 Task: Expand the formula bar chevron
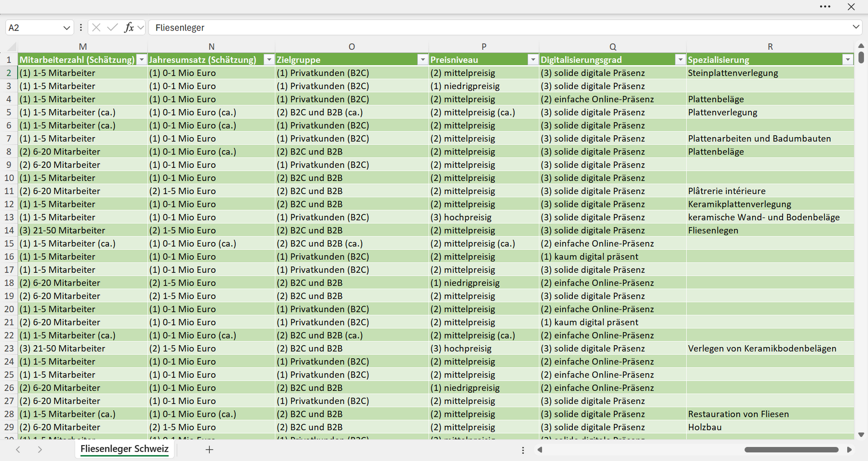(x=856, y=27)
